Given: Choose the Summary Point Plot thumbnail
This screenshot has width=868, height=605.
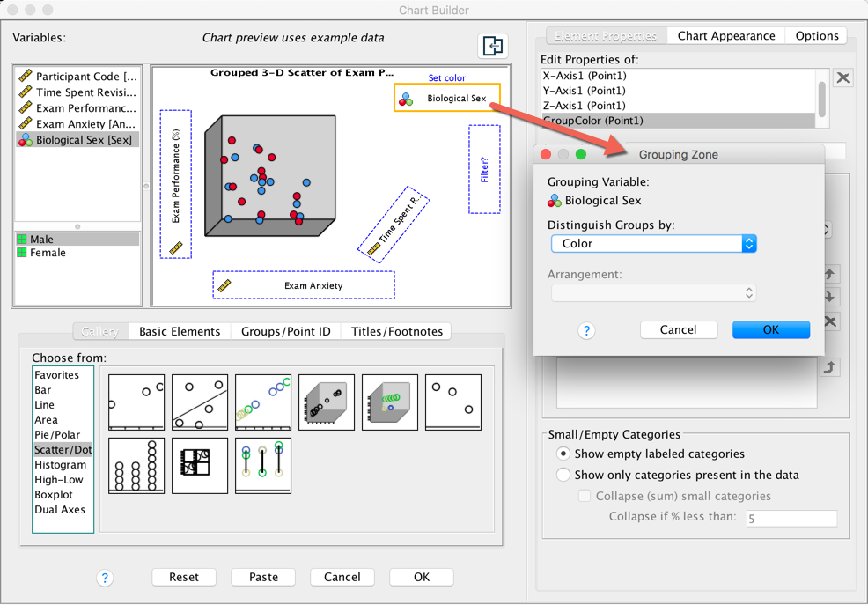Looking at the screenshot, I should click(453, 402).
